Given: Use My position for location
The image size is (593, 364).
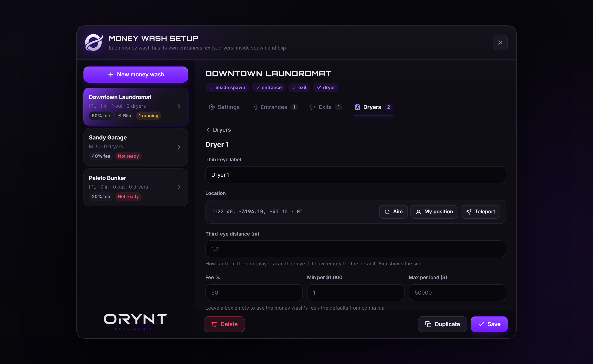Looking at the screenshot, I should [x=434, y=212].
